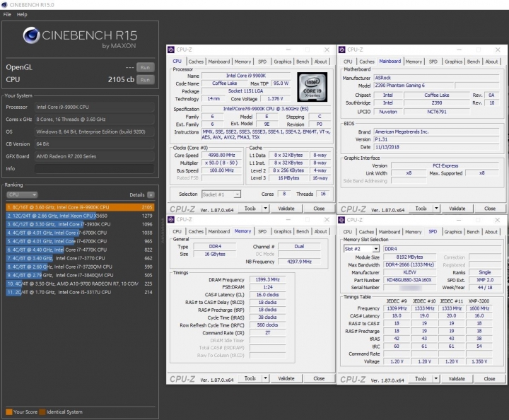The width and height of the screenshot is (509, 420).
Task: Click Validate in the CPU tab window
Action: pyautogui.click(x=286, y=209)
